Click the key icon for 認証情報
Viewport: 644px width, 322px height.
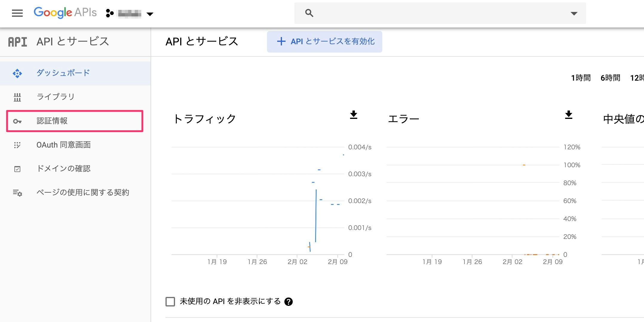(x=17, y=121)
